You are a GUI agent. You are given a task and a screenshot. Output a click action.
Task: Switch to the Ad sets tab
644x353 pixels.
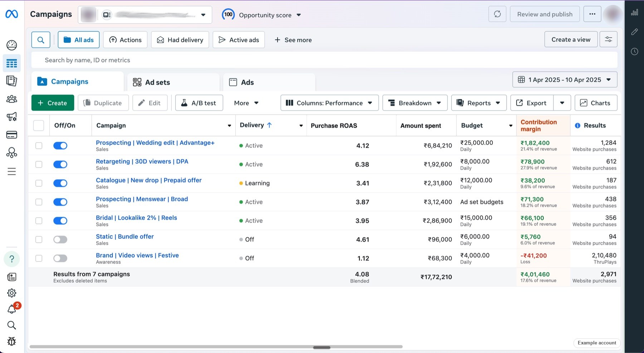click(x=173, y=82)
